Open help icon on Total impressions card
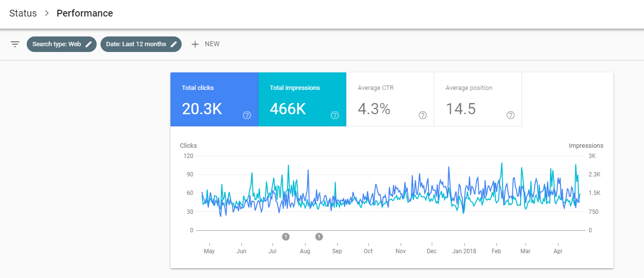Viewport: 644px width, 278px height. click(335, 115)
